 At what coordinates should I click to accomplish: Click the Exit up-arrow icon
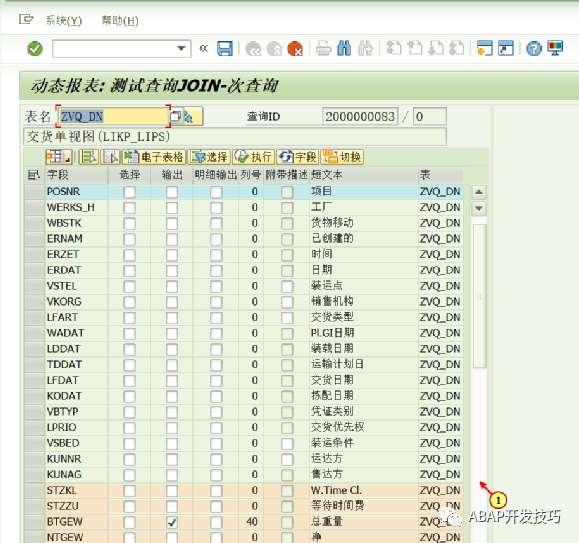click(x=274, y=49)
